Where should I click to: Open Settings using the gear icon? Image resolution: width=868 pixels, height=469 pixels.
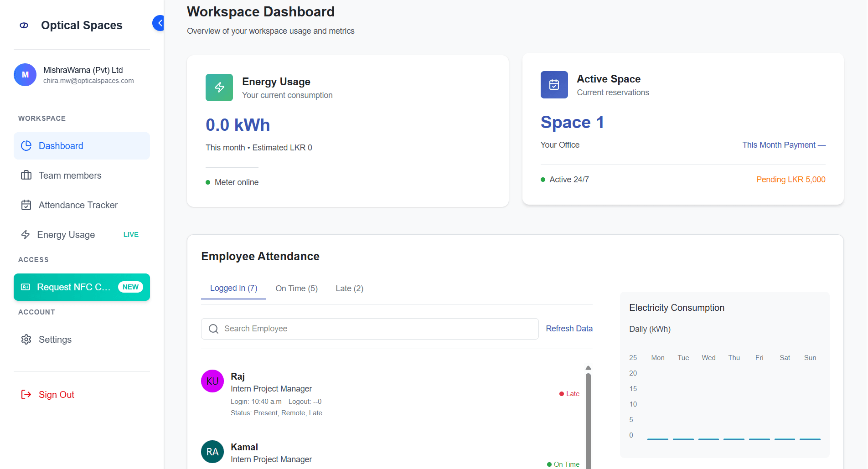(26, 339)
